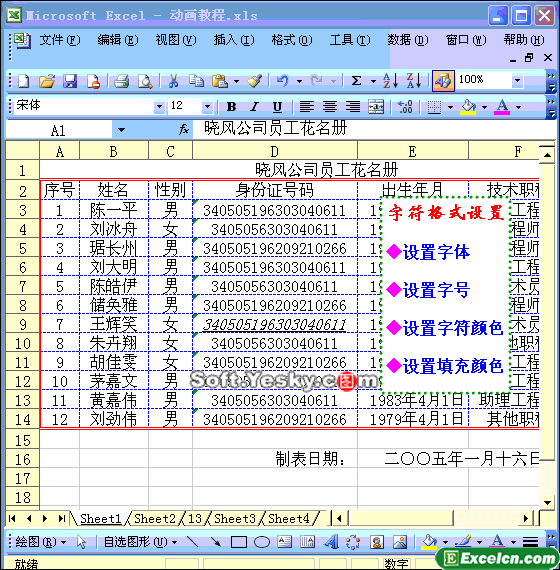Center align text
Screen dimensions: 560x570
(330, 107)
